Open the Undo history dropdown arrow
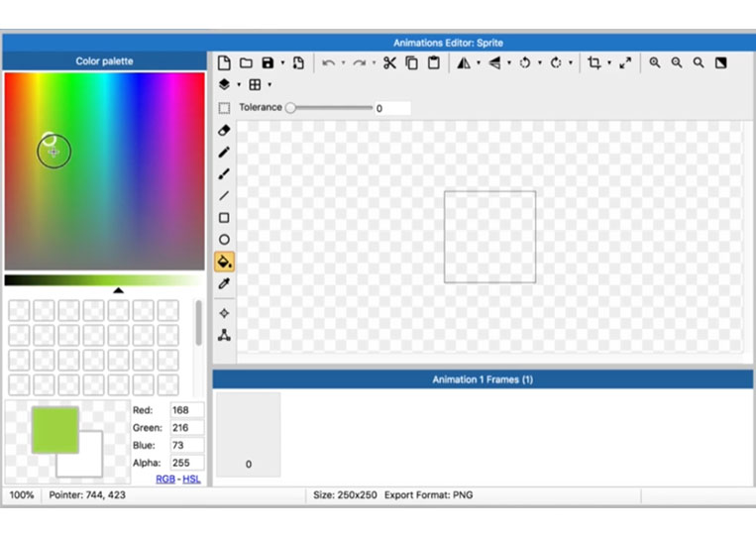 [x=343, y=62]
